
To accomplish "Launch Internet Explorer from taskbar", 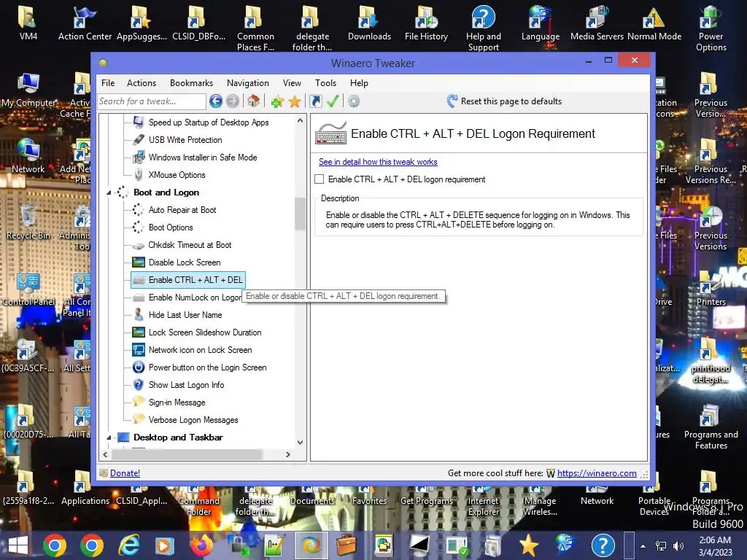I will pyautogui.click(x=129, y=545).
